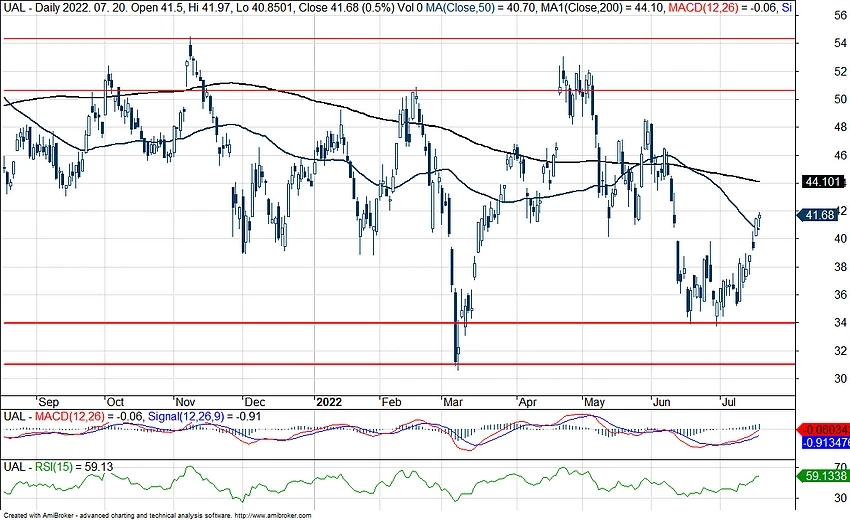Viewport: 850px width, 520px height.
Task: Click the Signal(12,26,9) = -0.91 label
Action: [x=204, y=416]
